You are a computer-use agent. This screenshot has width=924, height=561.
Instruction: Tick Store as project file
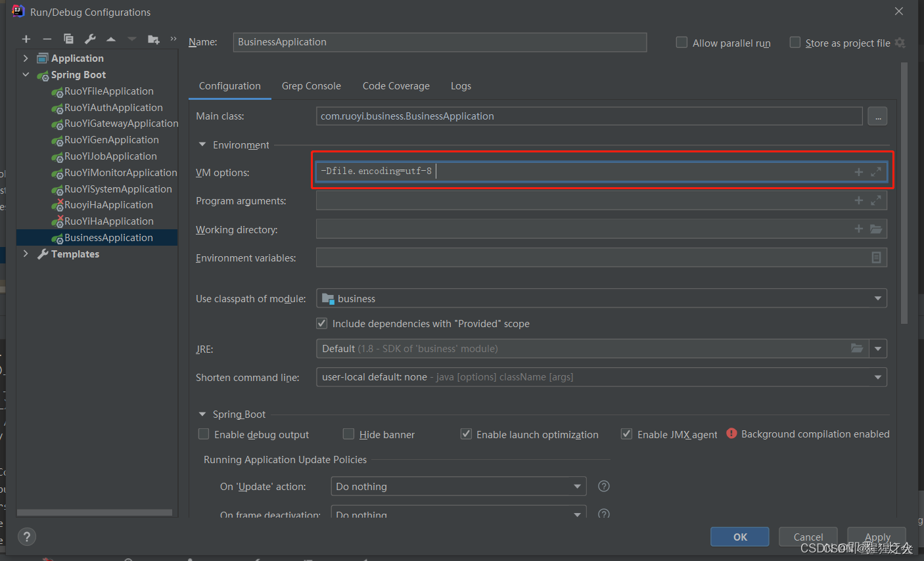[795, 43]
